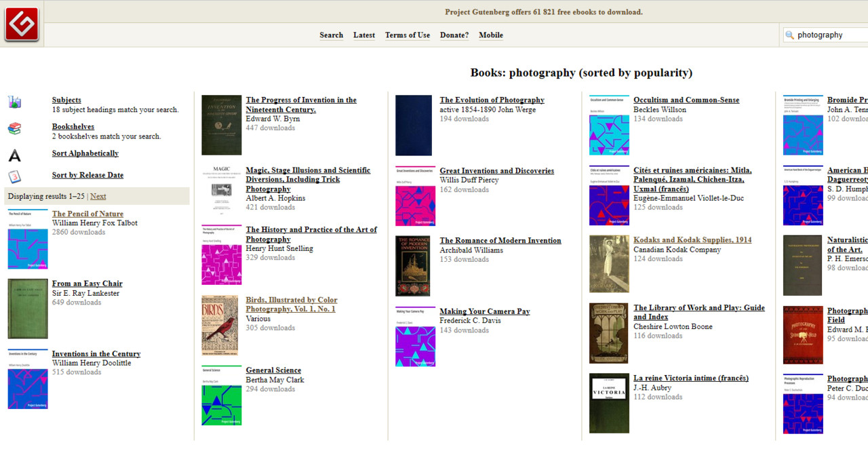The width and height of the screenshot is (868, 449).
Task: Open "The Pencil of Nature" book page
Action: pos(87,214)
